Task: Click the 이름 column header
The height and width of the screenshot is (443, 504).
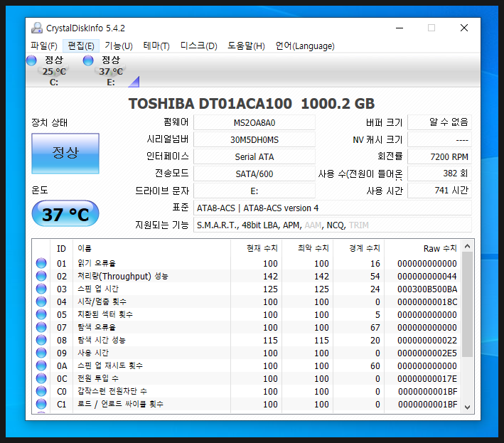Action: coord(151,248)
